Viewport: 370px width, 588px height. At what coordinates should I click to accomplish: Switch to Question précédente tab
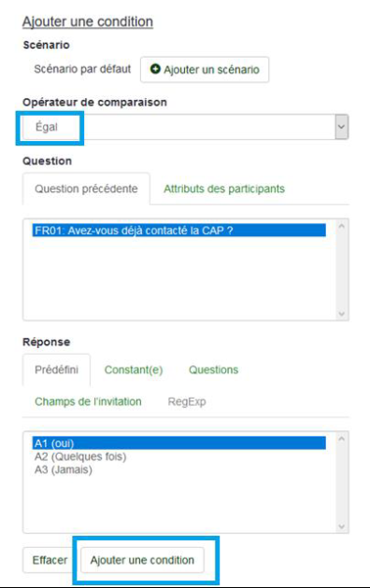(x=86, y=189)
